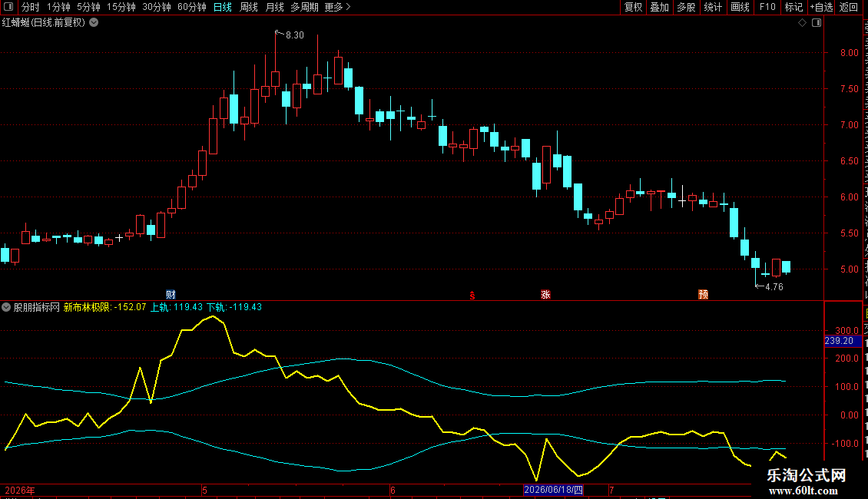
Task: Click the 涨 marker on the timeline
Action: click(x=545, y=294)
